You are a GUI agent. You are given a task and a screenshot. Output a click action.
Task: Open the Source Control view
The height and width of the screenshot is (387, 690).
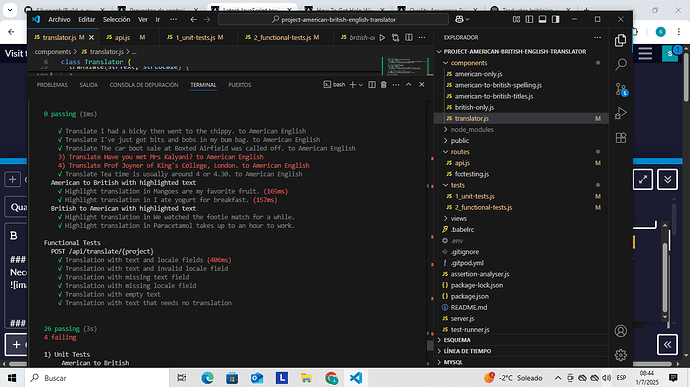coord(620,89)
